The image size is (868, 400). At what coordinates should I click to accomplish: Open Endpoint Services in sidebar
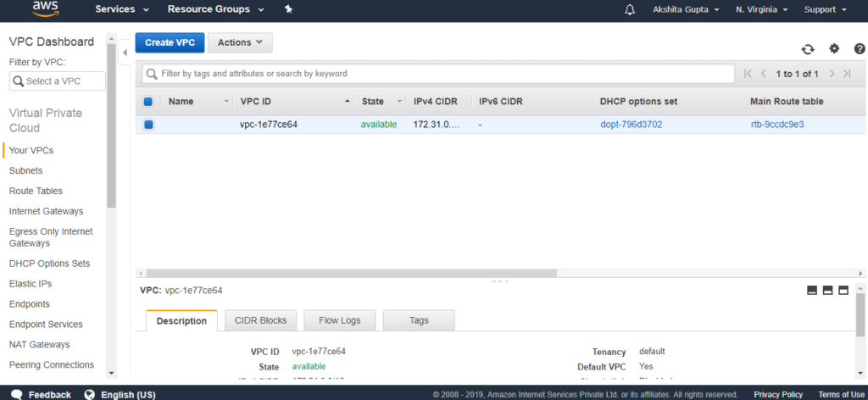click(x=46, y=325)
